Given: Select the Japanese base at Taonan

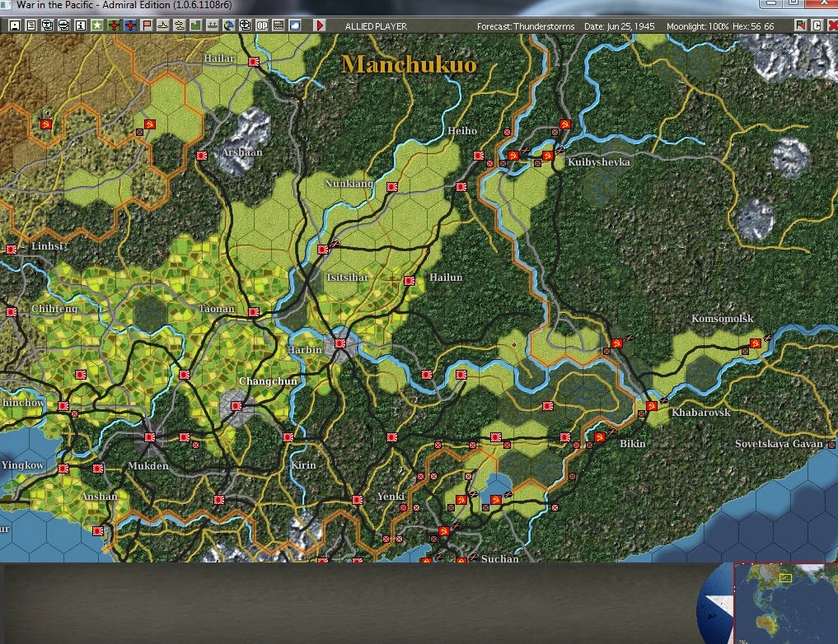Looking at the screenshot, I should [x=254, y=312].
